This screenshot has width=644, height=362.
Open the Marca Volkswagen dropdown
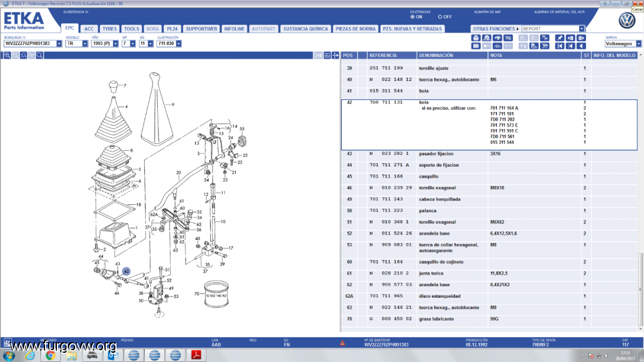pos(639,43)
